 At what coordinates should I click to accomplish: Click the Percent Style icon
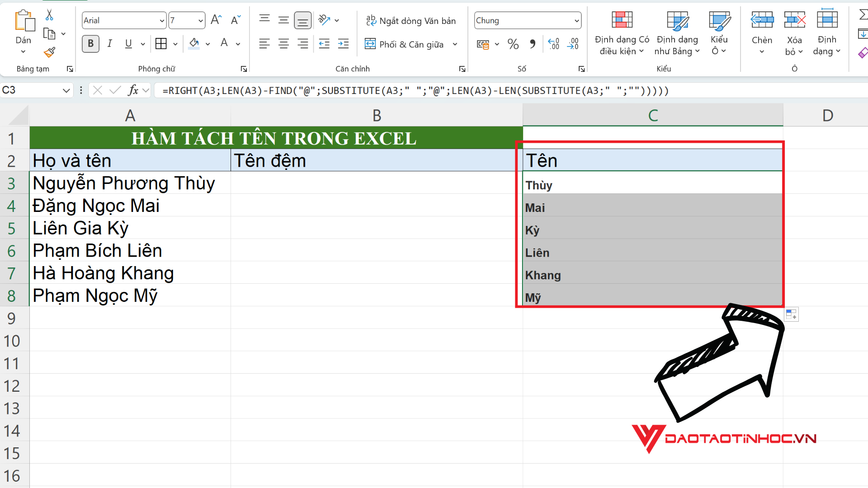513,44
